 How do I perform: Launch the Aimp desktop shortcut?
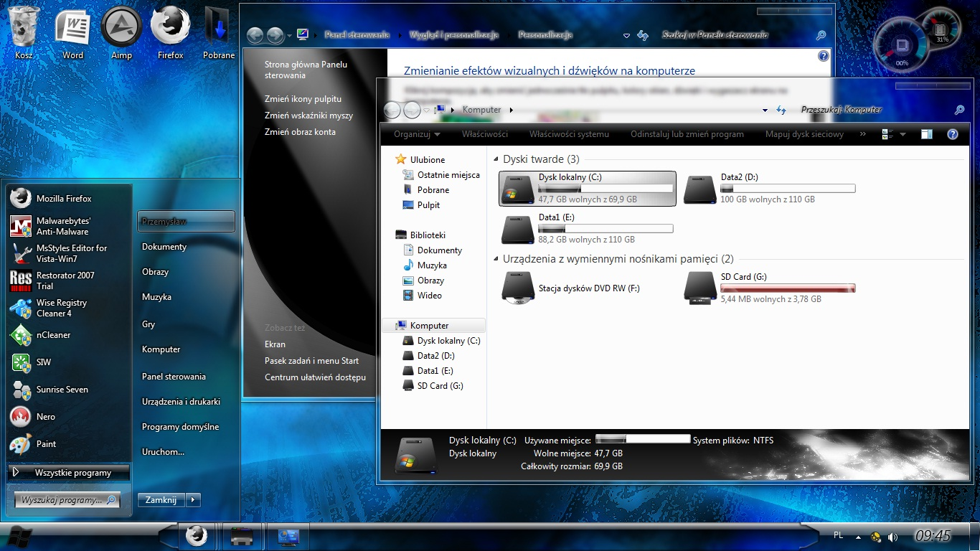pyautogui.click(x=121, y=27)
